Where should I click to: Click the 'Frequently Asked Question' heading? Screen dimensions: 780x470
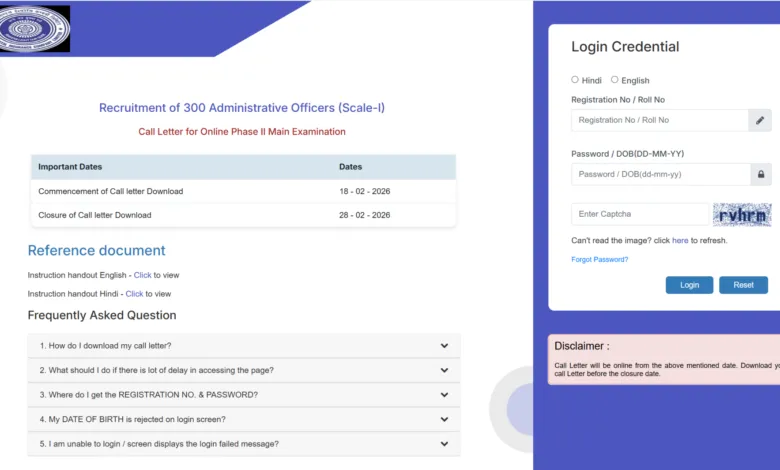[x=102, y=315]
